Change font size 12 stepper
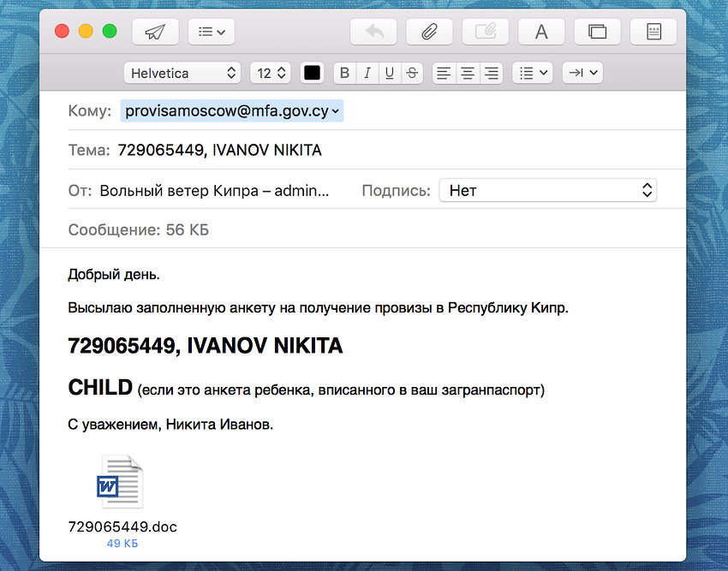Screen dimensions: 728x571 click(270, 73)
